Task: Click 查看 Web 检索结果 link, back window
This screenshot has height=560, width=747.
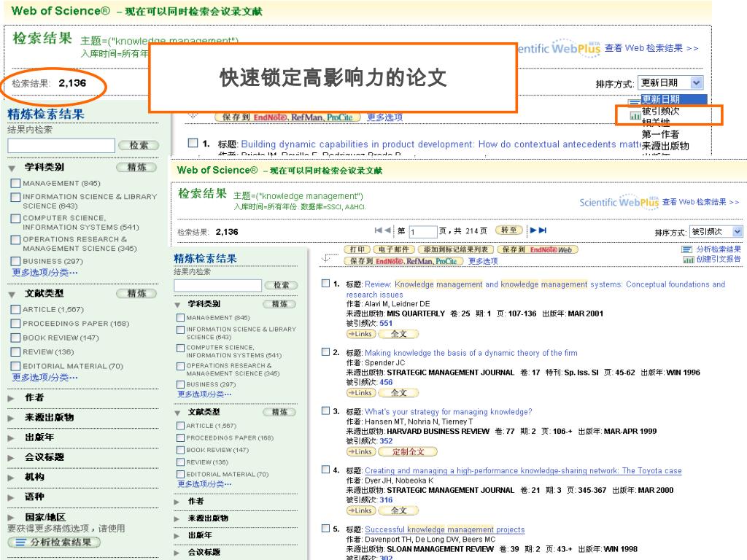Action: 651,48
